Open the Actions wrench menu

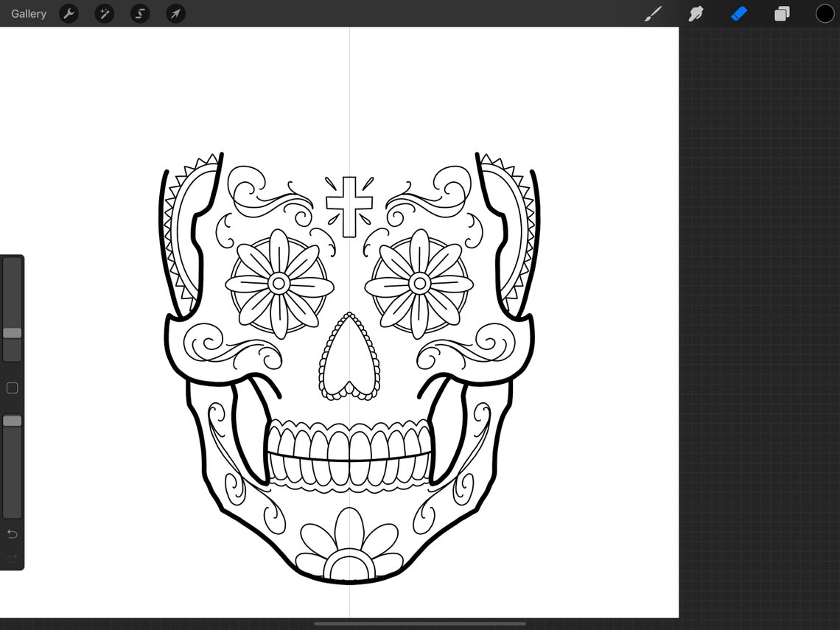coord(69,13)
